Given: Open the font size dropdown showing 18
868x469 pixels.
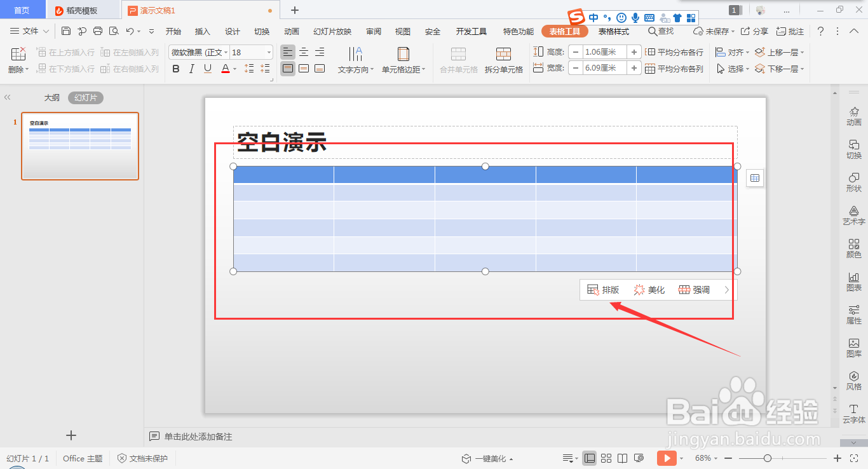Looking at the screenshot, I should click(x=269, y=52).
